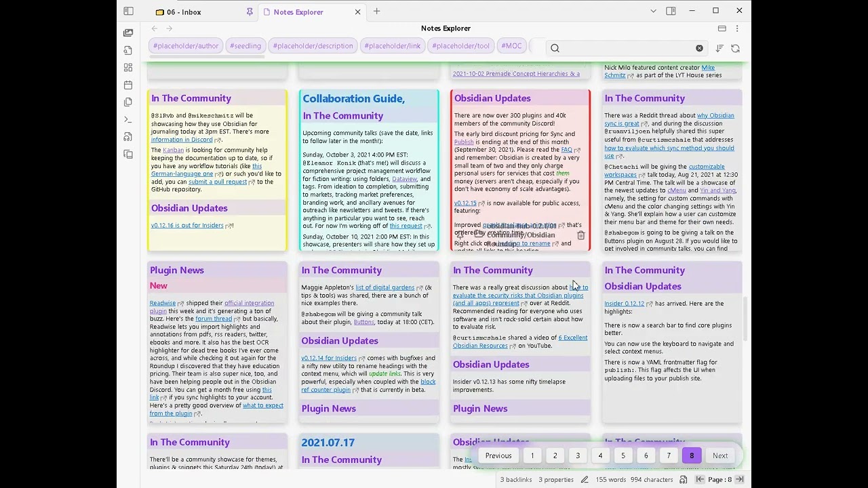Close the Notes Explorer tab
The height and width of the screenshot is (488, 868).
coord(357,12)
